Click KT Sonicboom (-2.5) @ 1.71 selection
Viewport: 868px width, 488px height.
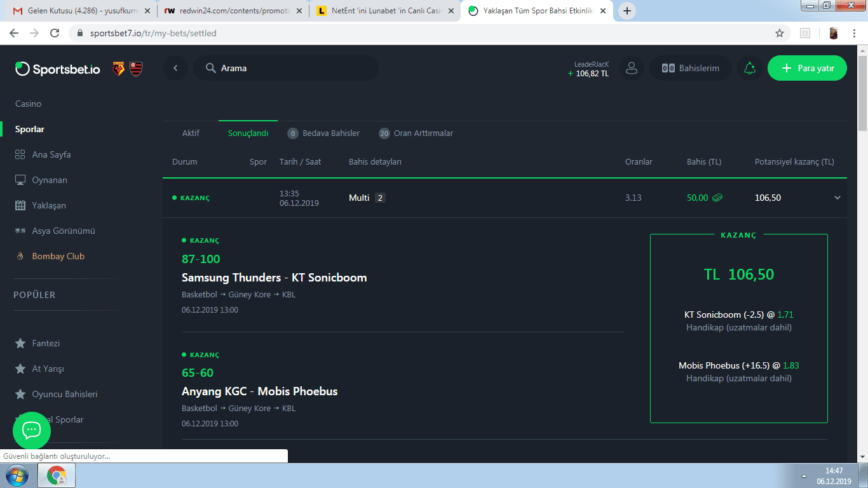[739, 315]
